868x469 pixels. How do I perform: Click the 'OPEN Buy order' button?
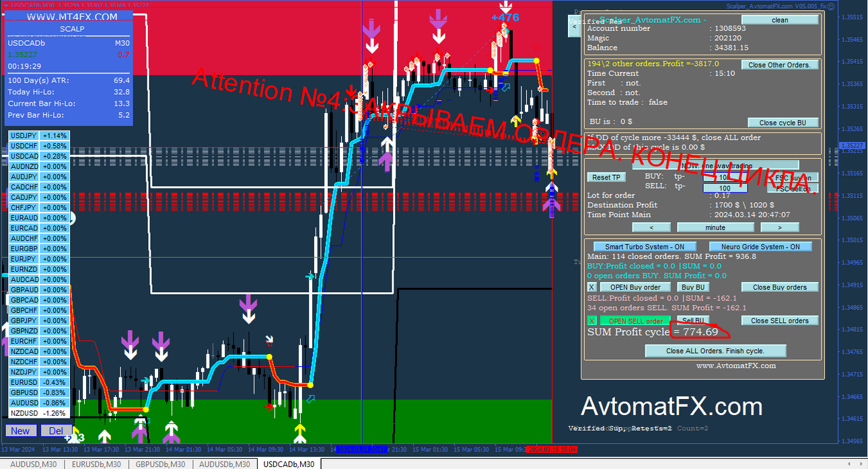pos(635,287)
